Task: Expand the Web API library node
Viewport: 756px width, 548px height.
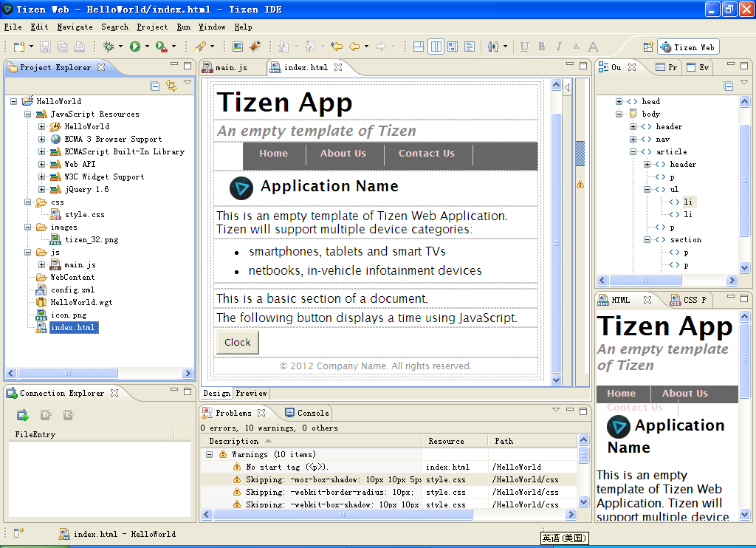Action: (x=41, y=164)
